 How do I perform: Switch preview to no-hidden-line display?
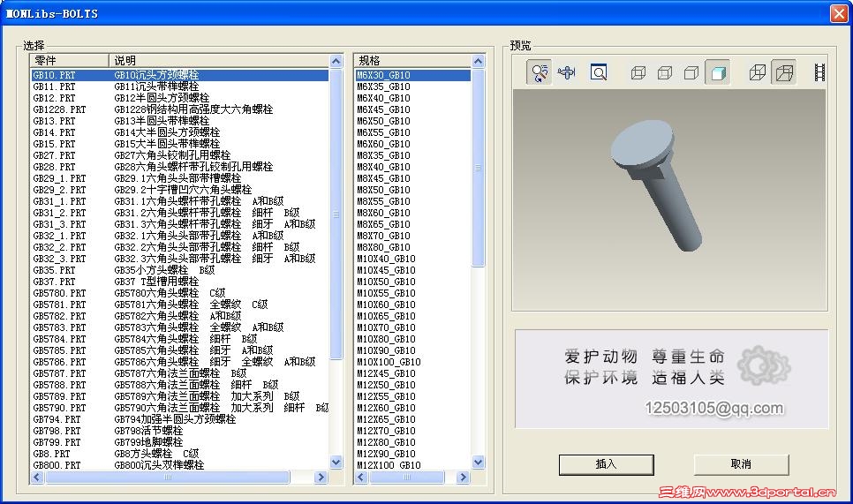[x=691, y=72]
